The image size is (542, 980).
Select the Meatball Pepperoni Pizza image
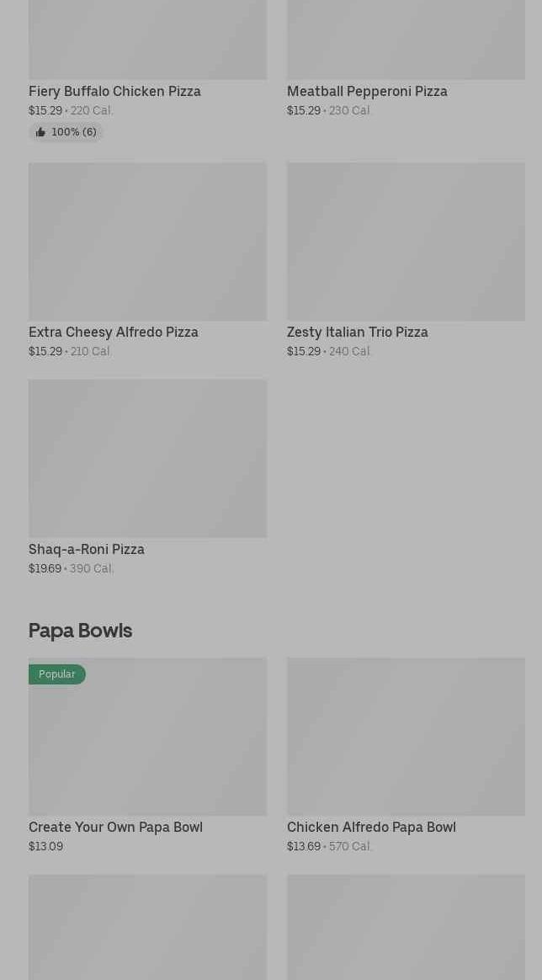tap(406, 40)
